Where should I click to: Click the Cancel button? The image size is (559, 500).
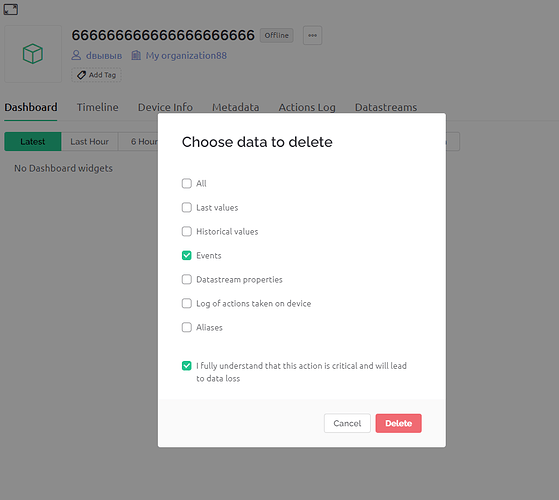click(347, 423)
